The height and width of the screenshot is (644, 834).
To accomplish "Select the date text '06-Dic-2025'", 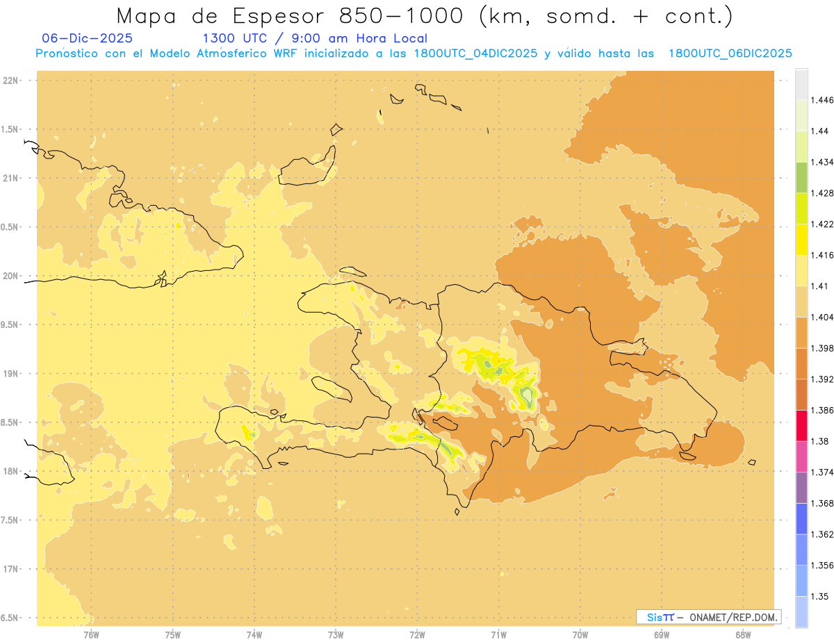I will (x=88, y=38).
